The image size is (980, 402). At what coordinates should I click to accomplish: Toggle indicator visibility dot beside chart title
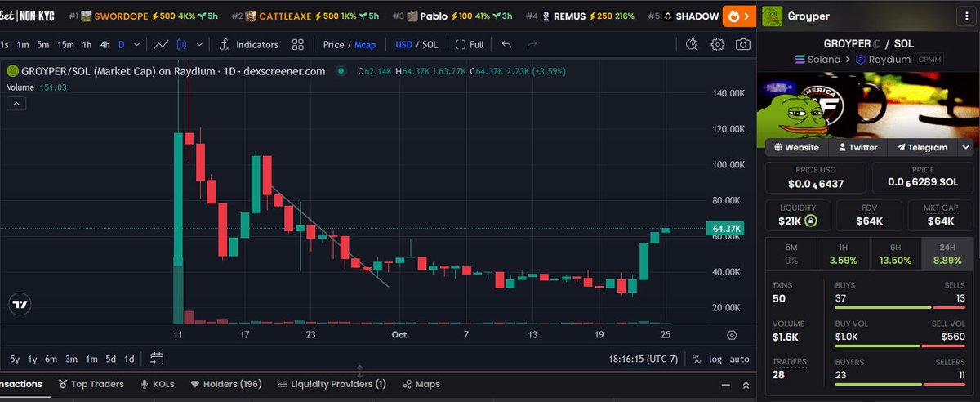(x=340, y=71)
